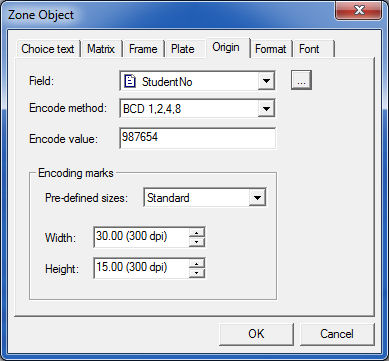Image resolution: width=389 pixels, height=361 pixels.
Task: Focus the Height value field
Action: [141, 268]
